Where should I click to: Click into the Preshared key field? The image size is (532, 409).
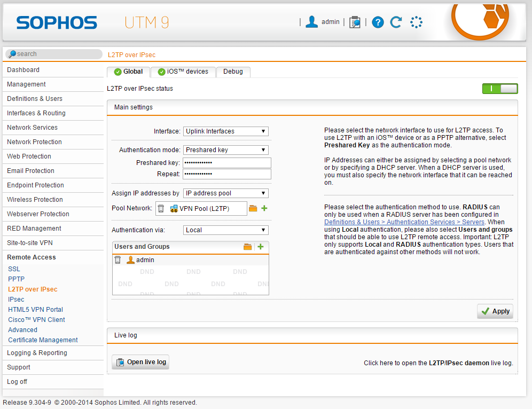(x=227, y=163)
